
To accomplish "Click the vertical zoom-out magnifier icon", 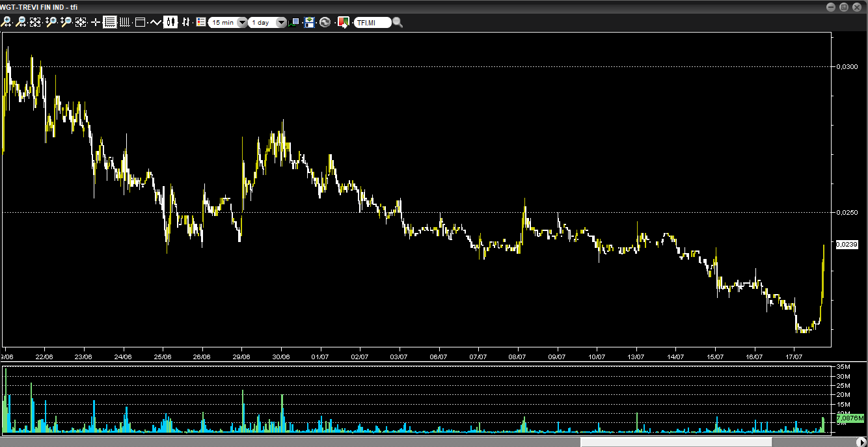I will (x=66, y=22).
